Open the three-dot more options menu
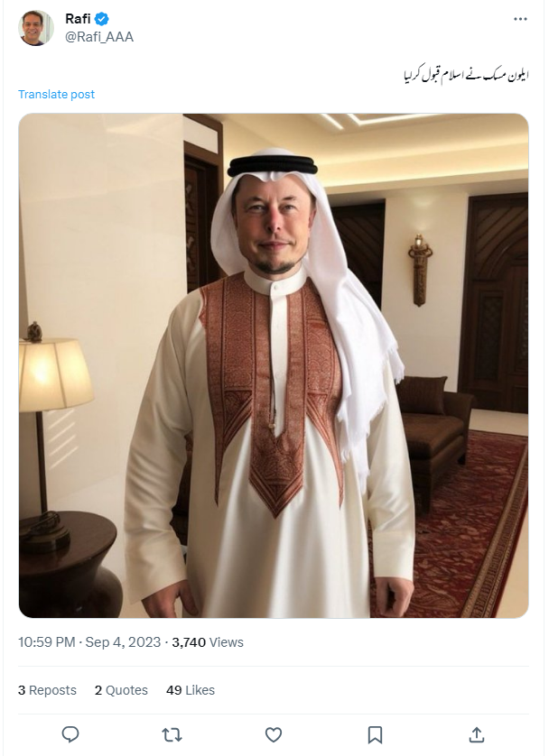 click(520, 19)
